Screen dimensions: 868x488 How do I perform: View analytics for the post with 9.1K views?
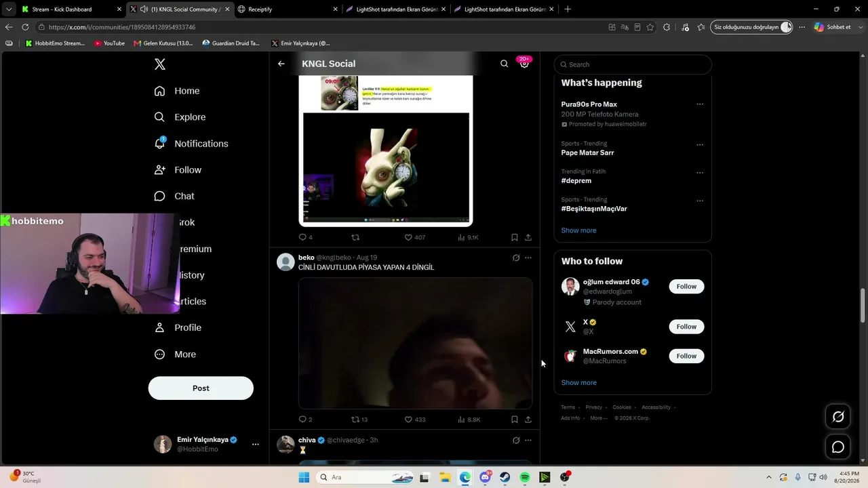(x=468, y=237)
